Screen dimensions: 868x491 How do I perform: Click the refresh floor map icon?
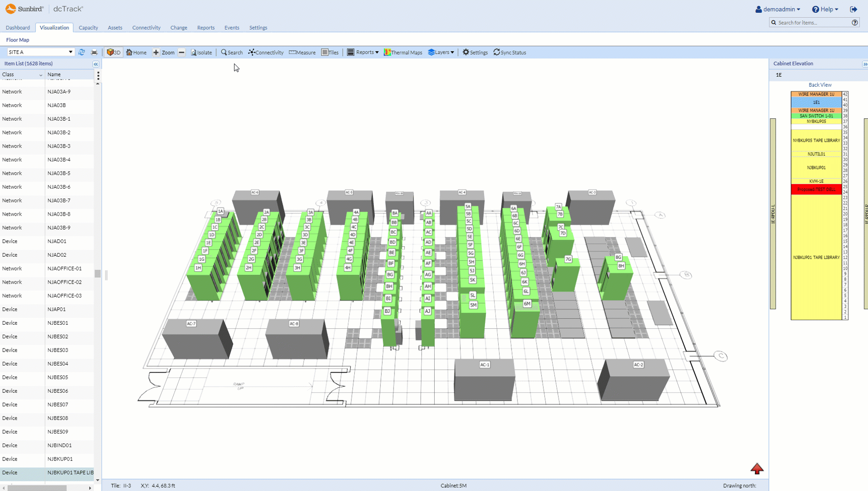point(81,53)
